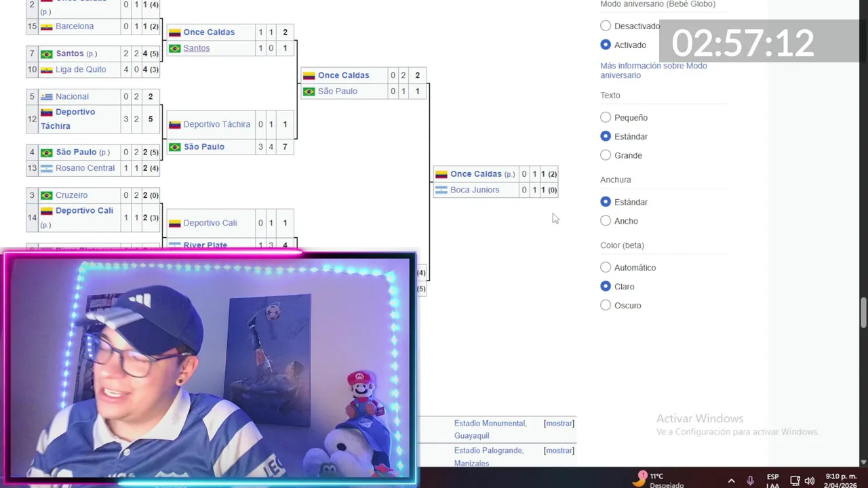Expand [mostrar] for Estadio Monumental row
This screenshot has width=868, height=488.
coord(559,424)
